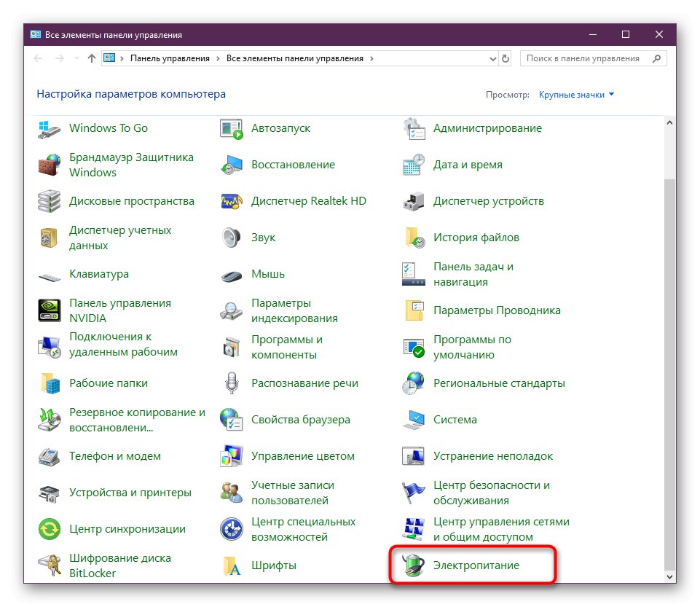The image size is (700, 607).
Task: Click the control panel icon in address bar
Action: (109, 58)
